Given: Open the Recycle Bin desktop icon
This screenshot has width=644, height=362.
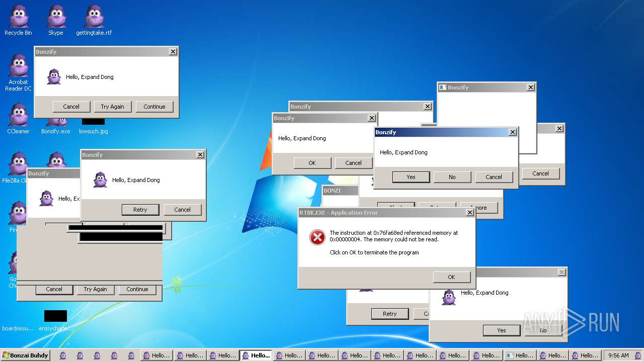Looking at the screenshot, I should pos(18,21).
